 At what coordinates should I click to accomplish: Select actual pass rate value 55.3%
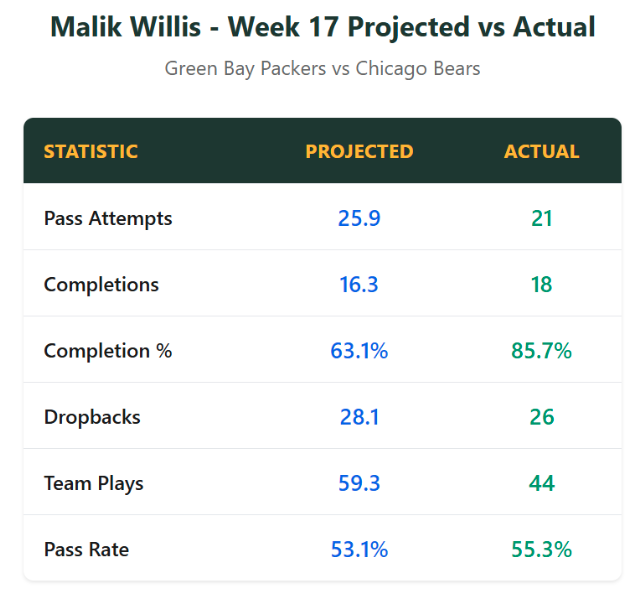542,549
